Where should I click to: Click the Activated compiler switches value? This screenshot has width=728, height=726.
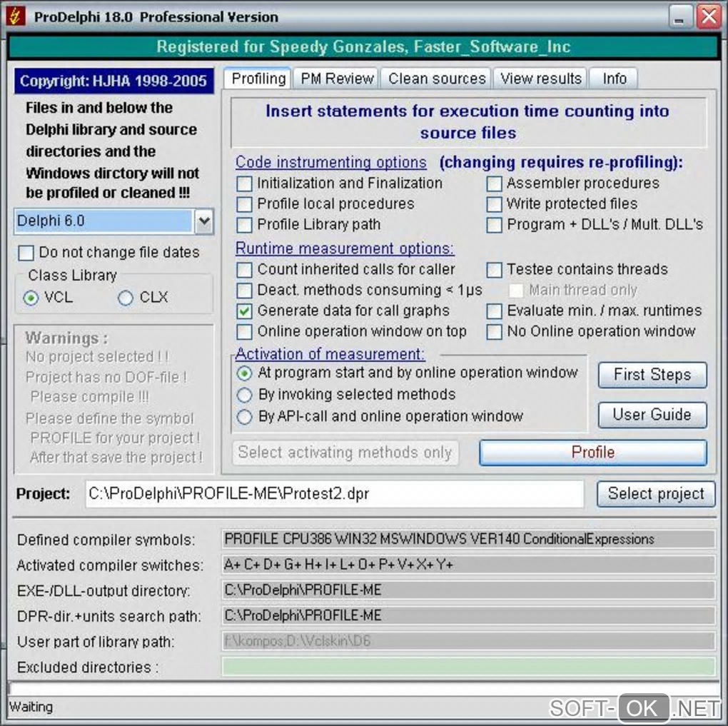[468, 565]
